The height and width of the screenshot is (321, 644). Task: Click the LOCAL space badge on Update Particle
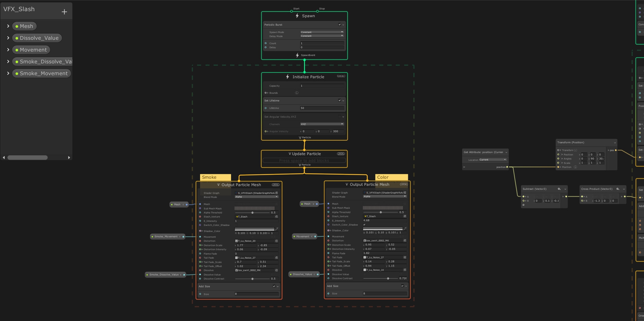point(341,154)
